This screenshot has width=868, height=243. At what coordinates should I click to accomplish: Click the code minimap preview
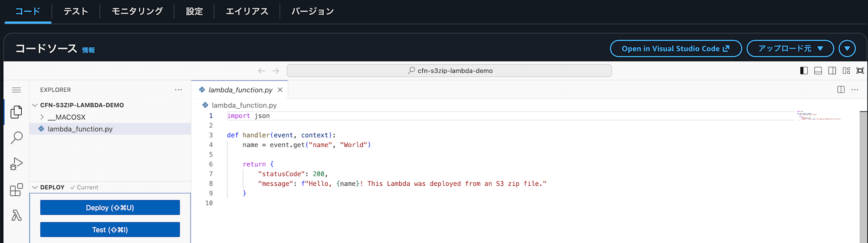(x=819, y=116)
